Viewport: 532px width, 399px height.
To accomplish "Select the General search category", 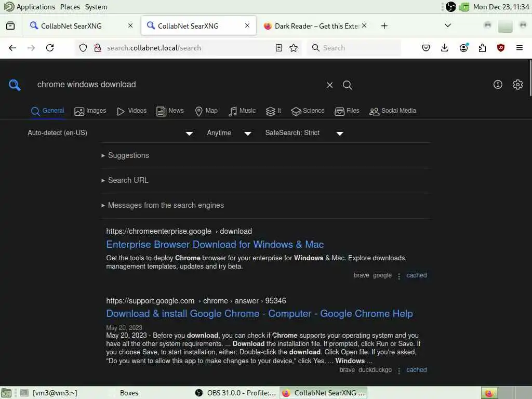I will (47, 111).
